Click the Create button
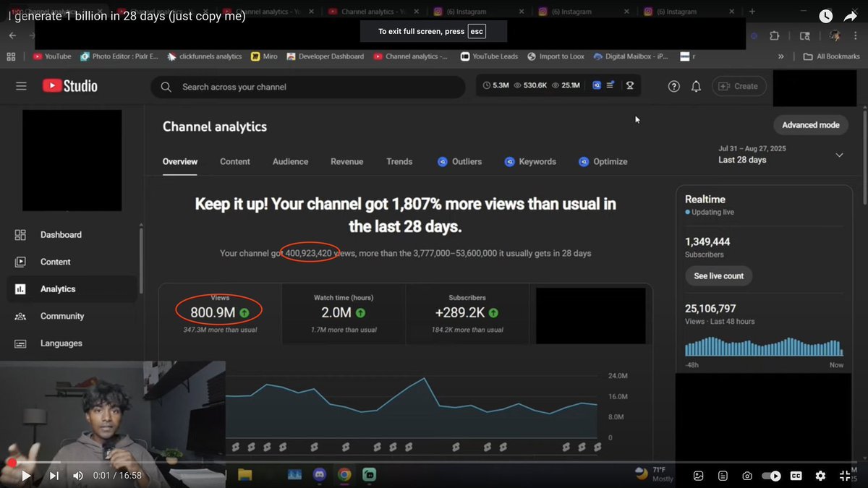Image resolution: width=868 pixels, height=488 pixels. 739,86
